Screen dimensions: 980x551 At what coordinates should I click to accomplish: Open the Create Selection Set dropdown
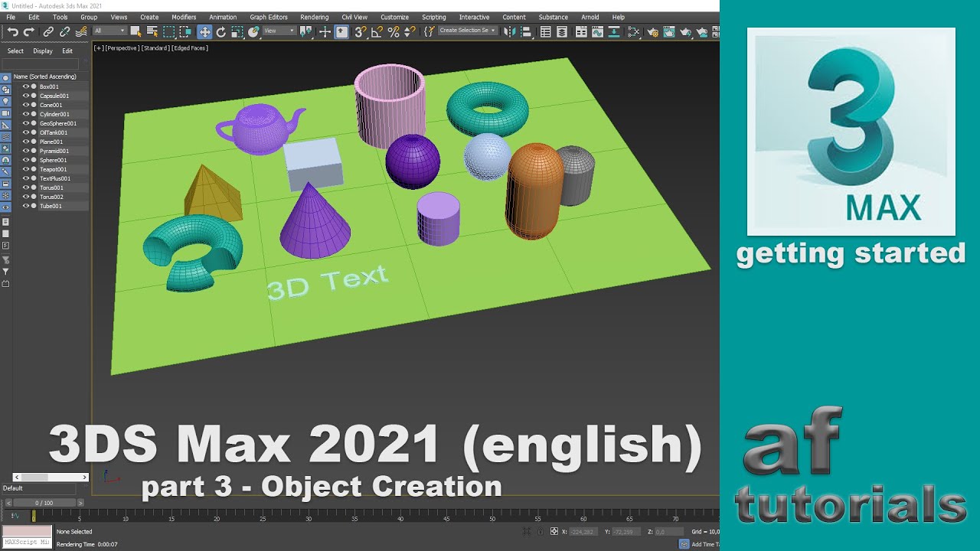468,31
